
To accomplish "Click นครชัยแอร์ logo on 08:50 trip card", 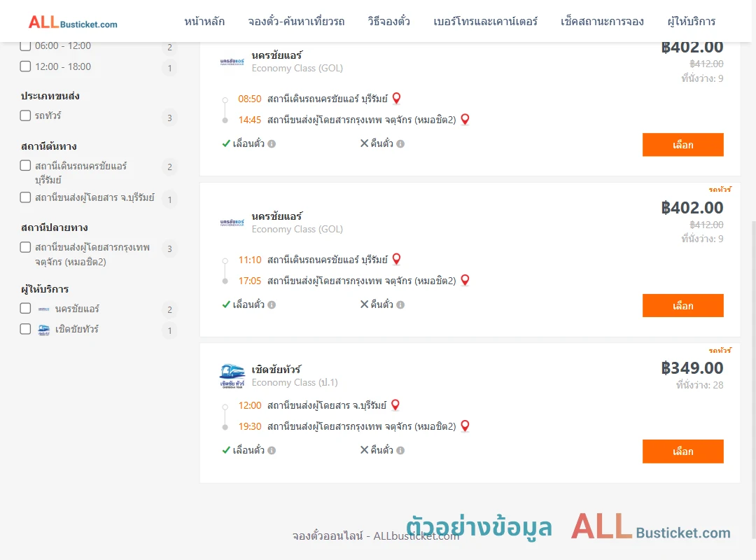I will tap(232, 62).
